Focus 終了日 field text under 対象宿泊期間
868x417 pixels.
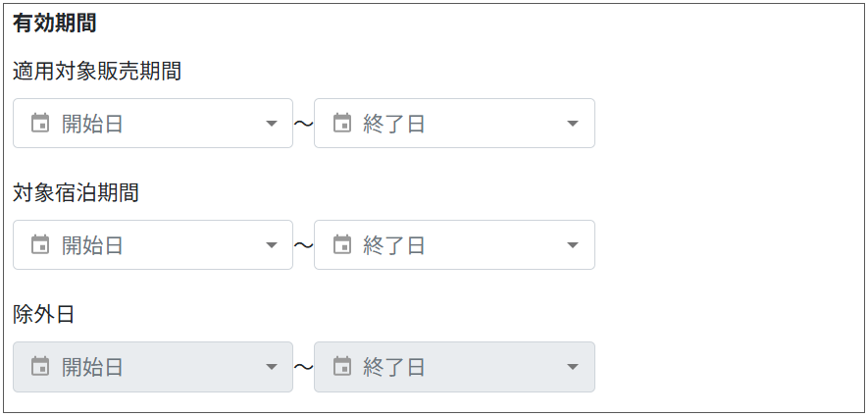(394, 245)
